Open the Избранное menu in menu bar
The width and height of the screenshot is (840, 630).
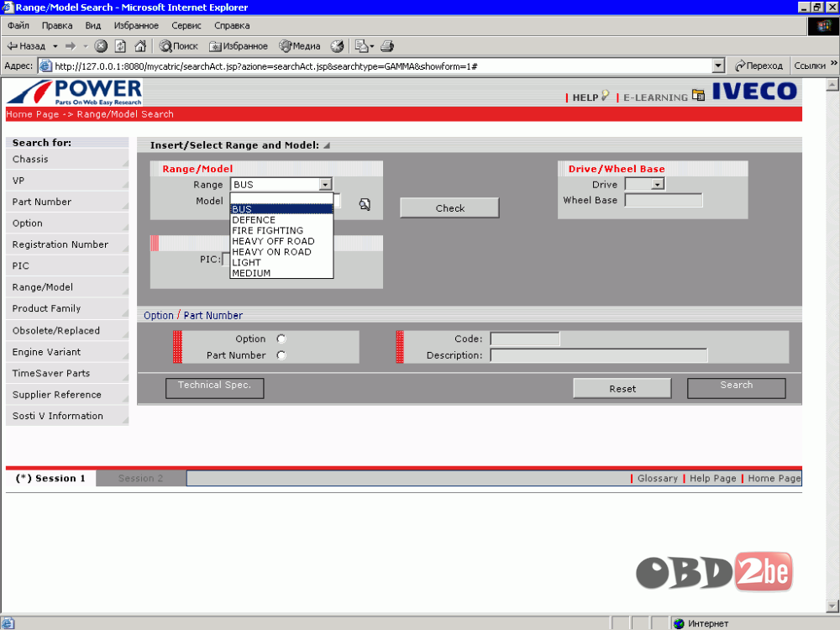pos(136,25)
